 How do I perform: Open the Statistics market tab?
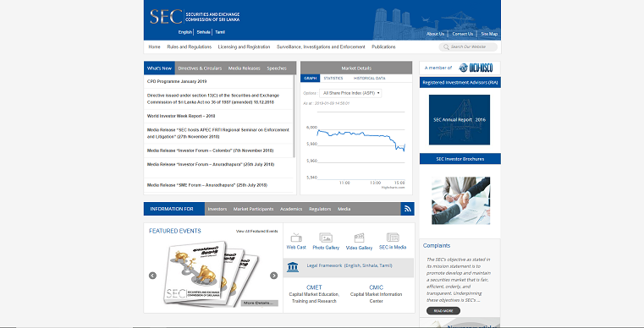click(333, 78)
